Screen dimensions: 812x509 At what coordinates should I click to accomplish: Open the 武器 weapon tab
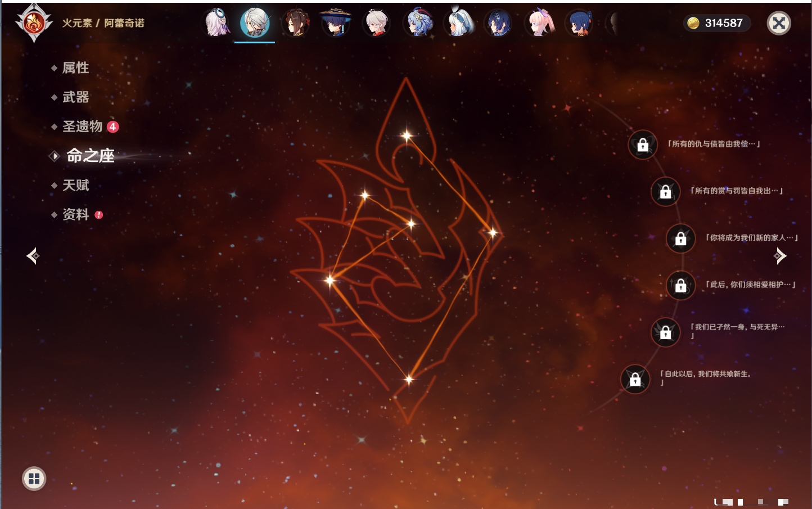pyautogui.click(x=76, y=97)
